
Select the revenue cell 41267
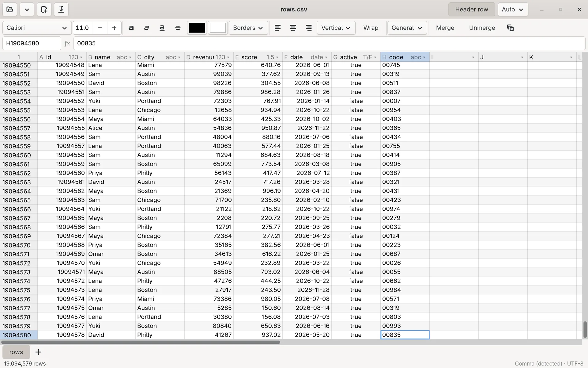click(x=209, y=335)
